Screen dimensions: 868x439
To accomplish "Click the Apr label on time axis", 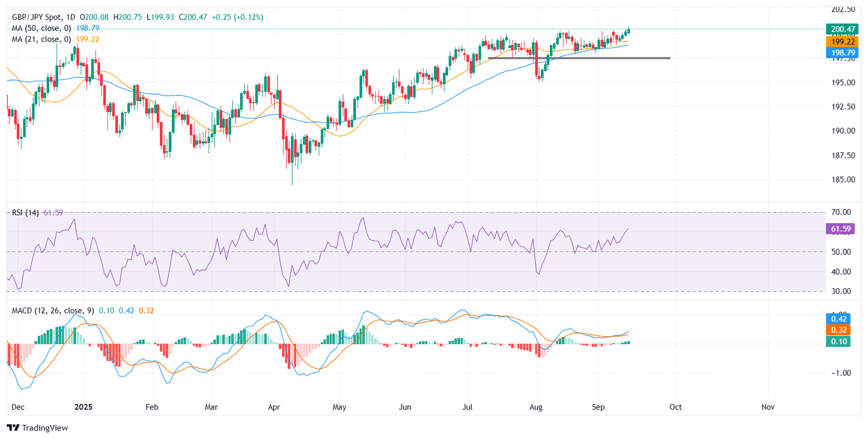I will pyautogui.click(x=274, y=407).
